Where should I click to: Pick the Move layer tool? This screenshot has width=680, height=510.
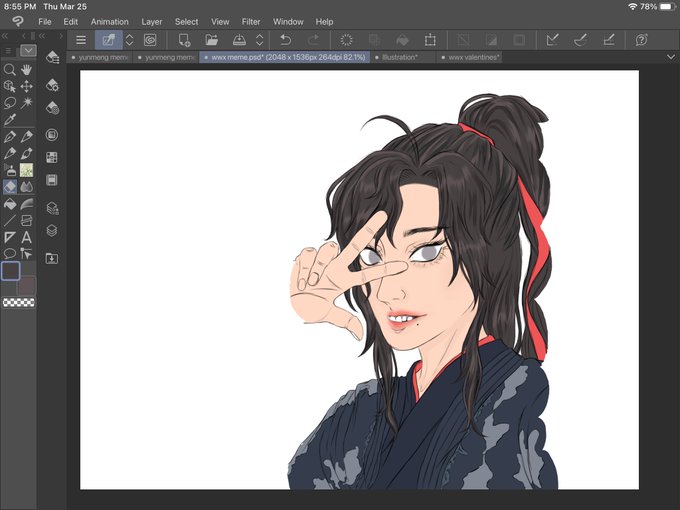coord(26,86)
